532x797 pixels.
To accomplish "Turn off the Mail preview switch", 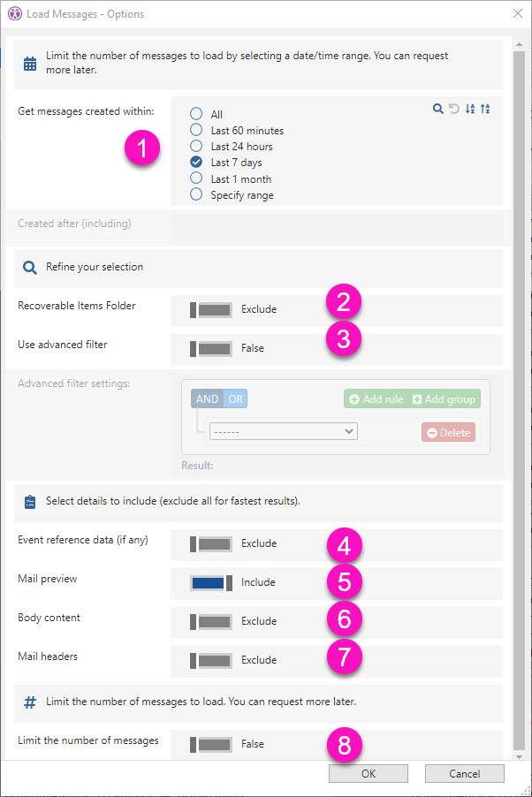I will 211,582.
